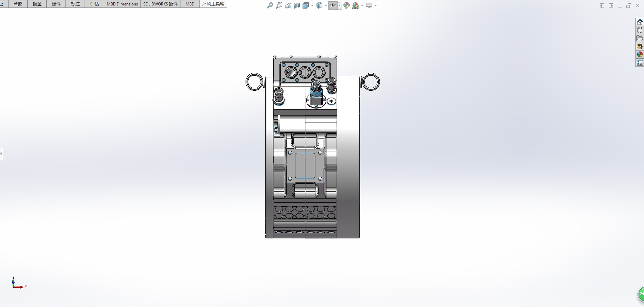
Task: Open the Custom Properties pane
Action: coord(640,63)
